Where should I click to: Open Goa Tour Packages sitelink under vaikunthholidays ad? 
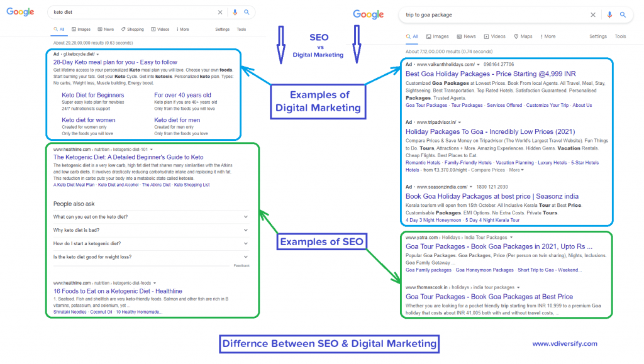point(426,106)
